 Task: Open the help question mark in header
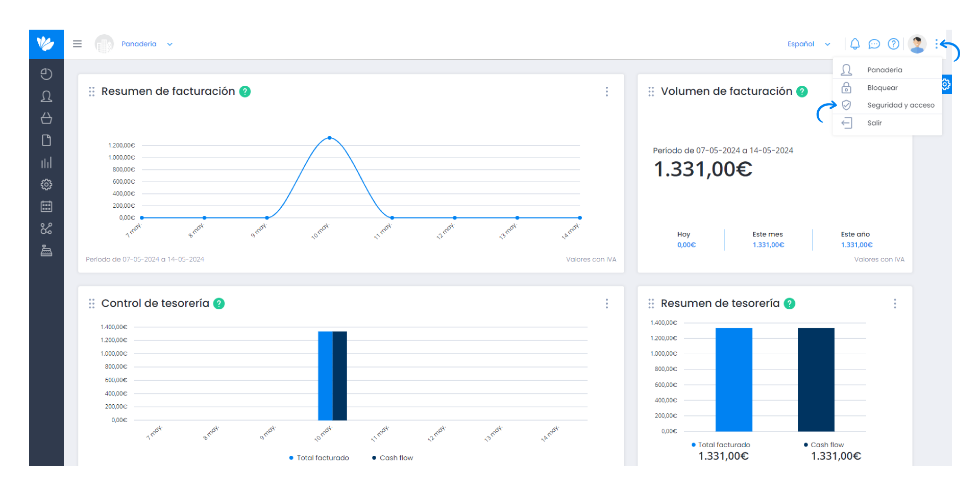(x=893, y=44)
